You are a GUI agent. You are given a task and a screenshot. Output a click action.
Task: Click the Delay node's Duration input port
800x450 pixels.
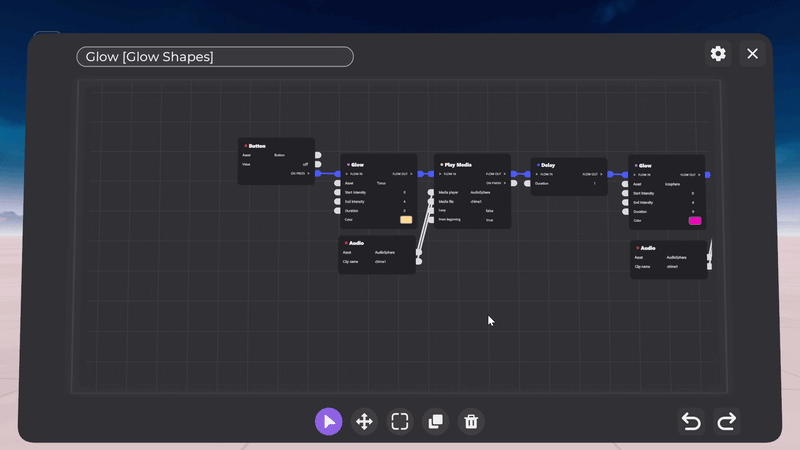[x=528, y=184]
